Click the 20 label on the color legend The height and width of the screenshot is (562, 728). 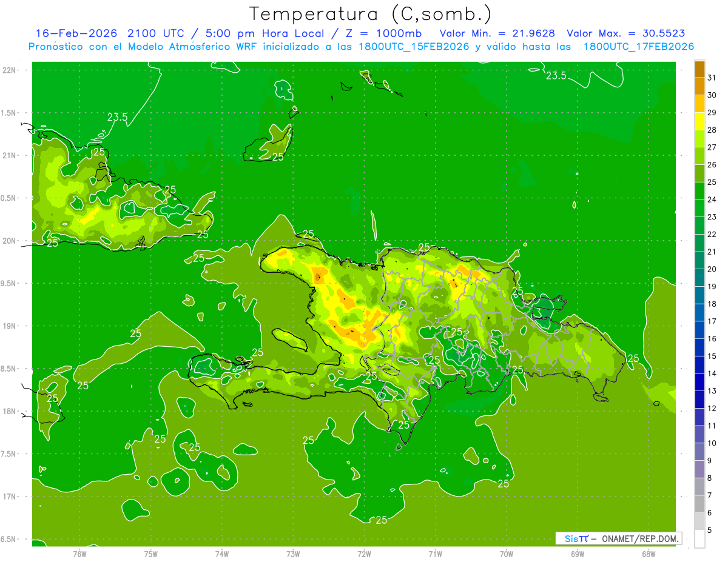coord(712,269)
